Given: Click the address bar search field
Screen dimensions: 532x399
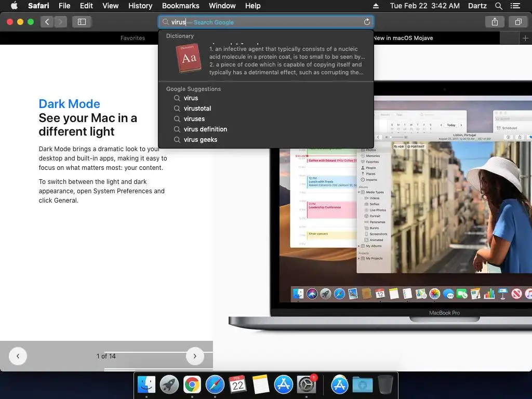Looking at the screenshot, I should 266,22.
